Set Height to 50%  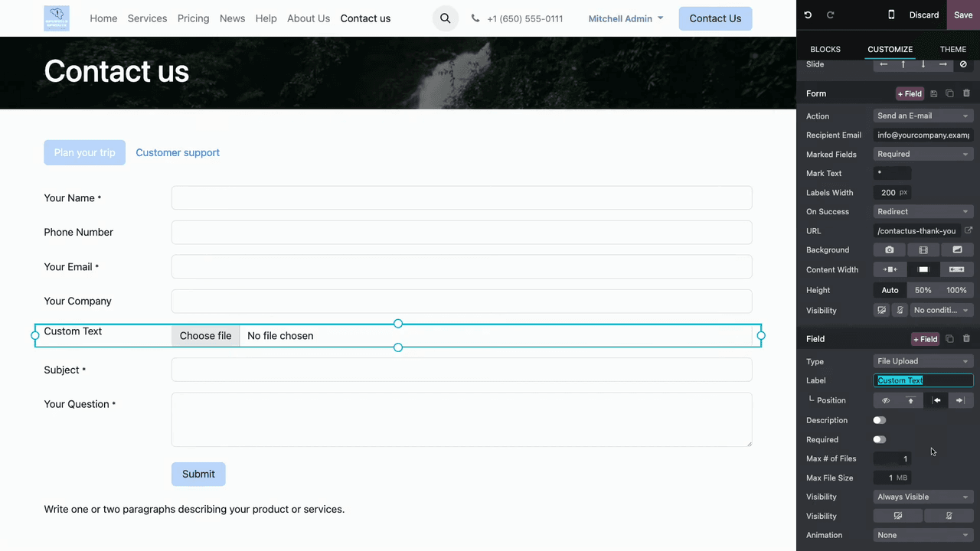(923, 290)
